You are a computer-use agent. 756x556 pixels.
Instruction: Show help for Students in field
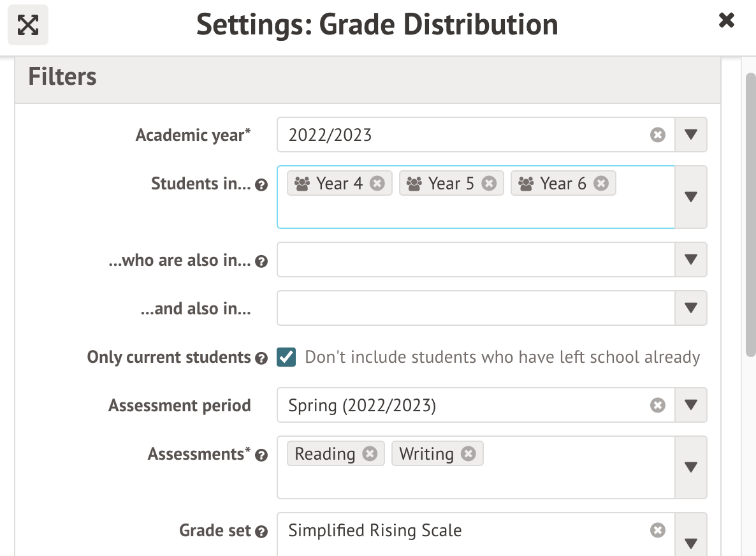pos(261,185)
